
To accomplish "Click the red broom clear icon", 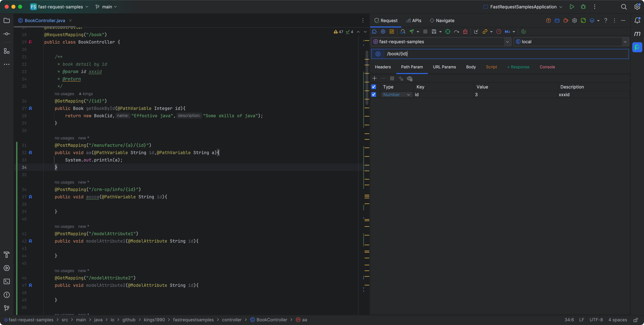I will (465, 31).
